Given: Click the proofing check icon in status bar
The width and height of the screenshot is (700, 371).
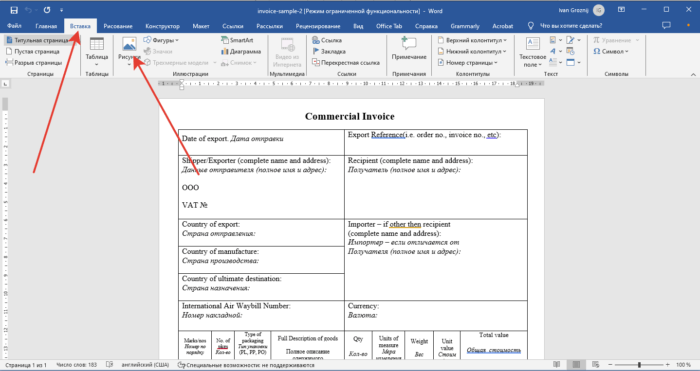Looking at the screenshot, I should click(x=109, y=365).
